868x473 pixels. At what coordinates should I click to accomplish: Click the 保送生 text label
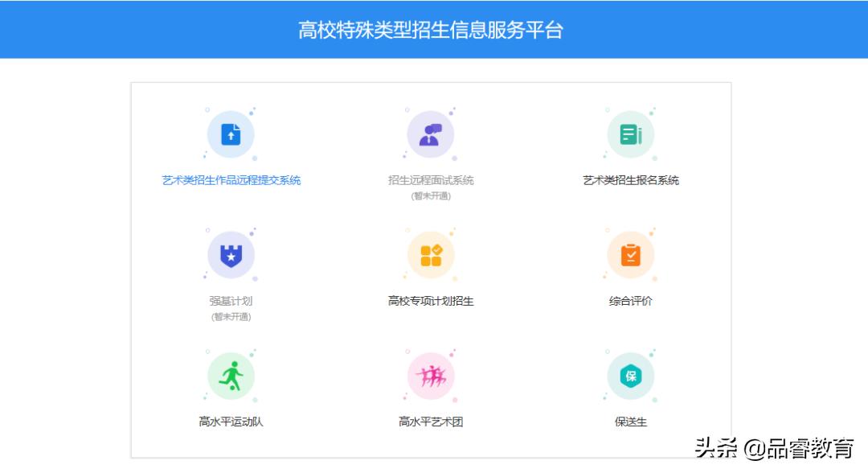coord(630,422)
